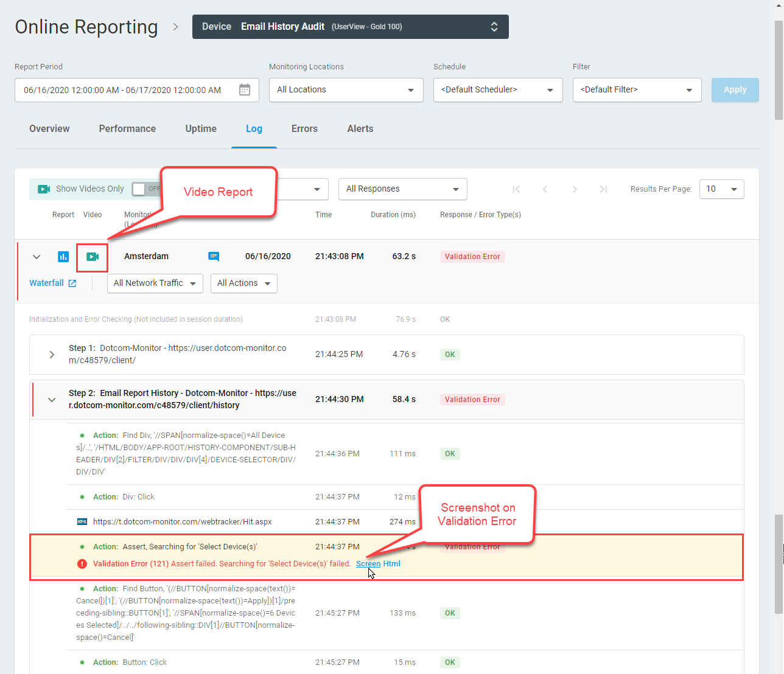Expand Step 1 Dotcom-Monitor row
784x674 pixels.
52,355
